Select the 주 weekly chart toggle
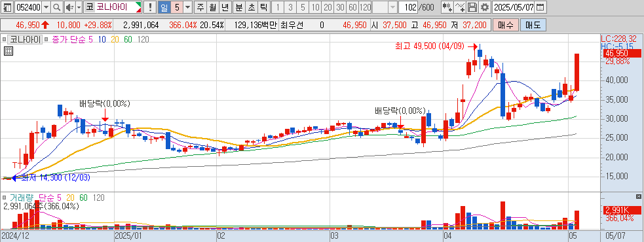The image size is (644, 242). (200, 7)
